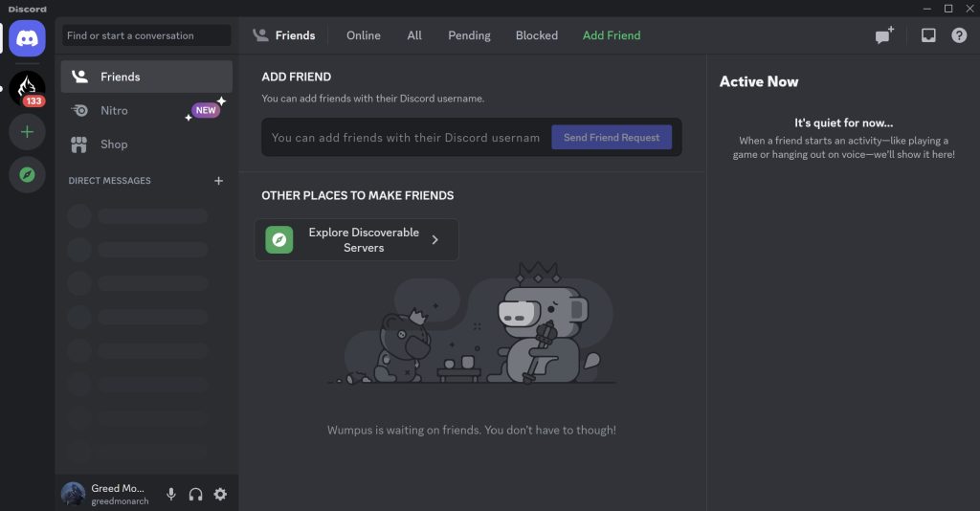Click the New Group DM icon

click(884, 35)
